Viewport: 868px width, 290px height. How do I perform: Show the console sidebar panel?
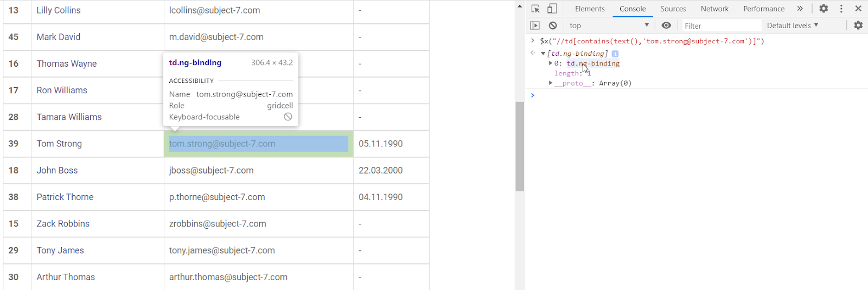pos(535,25)
